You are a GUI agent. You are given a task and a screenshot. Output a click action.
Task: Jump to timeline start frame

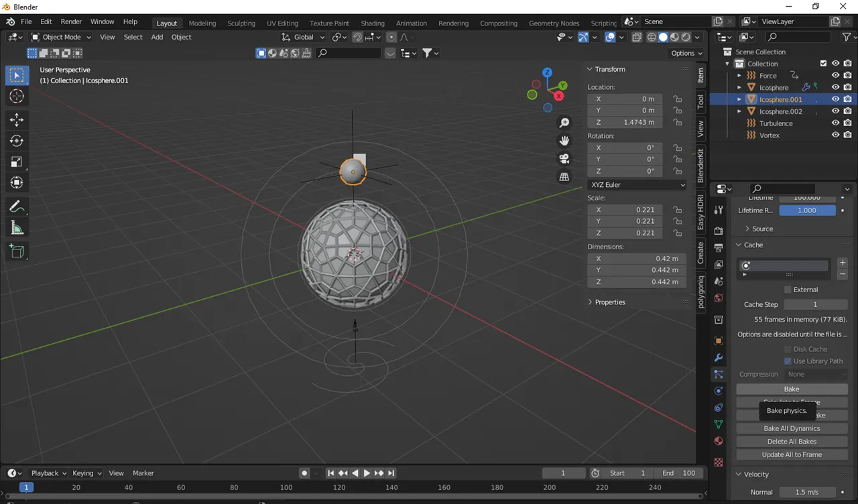click(330, 473)
